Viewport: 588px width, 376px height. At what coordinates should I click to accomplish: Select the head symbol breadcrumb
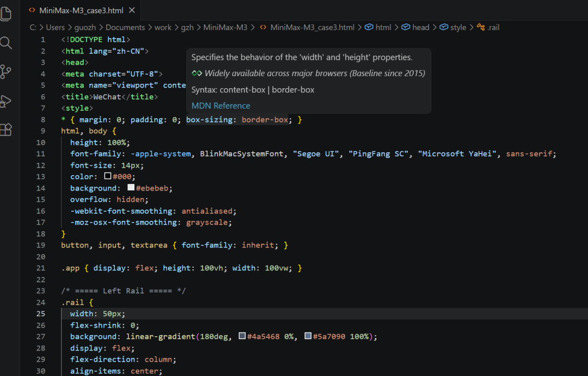[420, 27]
